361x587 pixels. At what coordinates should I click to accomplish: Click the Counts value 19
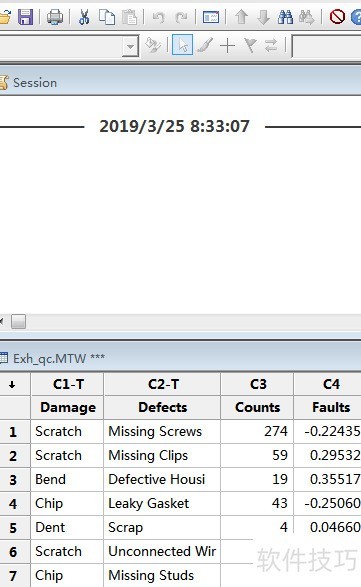pyautogui.click(x=258, y=480)
